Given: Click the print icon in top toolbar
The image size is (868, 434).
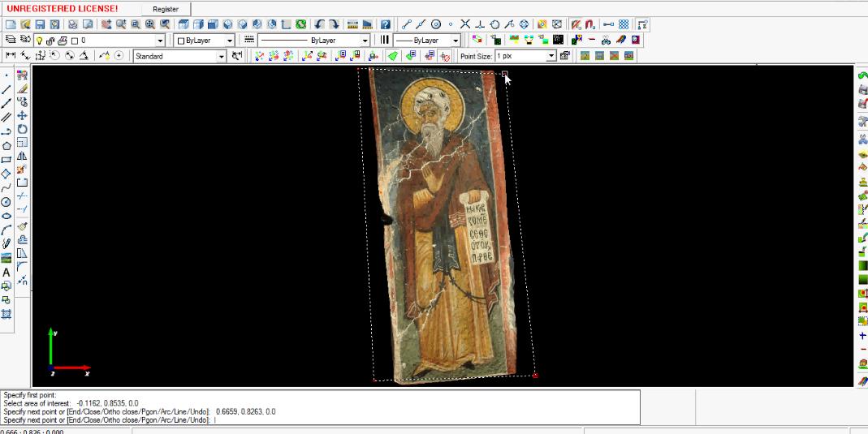Looking at the screenshot, I should pyautogui.click(x=73, y=24).
